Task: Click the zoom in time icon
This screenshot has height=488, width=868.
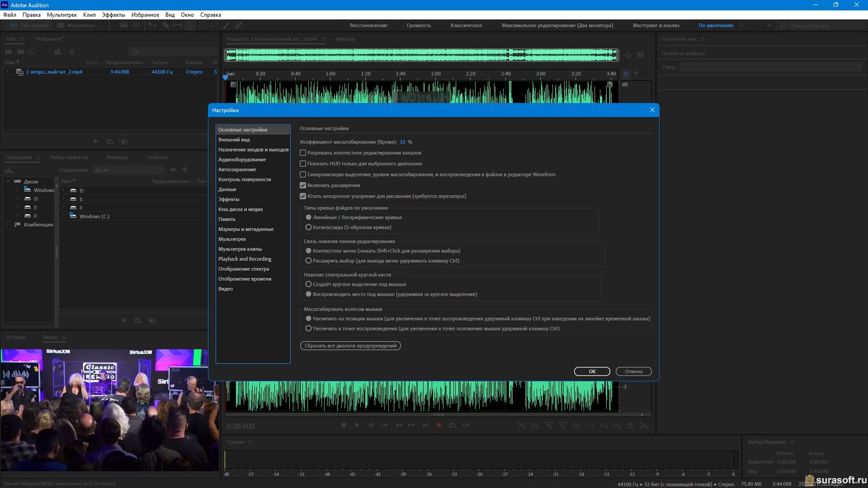Action: pyautogui.click(x=549, y=425)
